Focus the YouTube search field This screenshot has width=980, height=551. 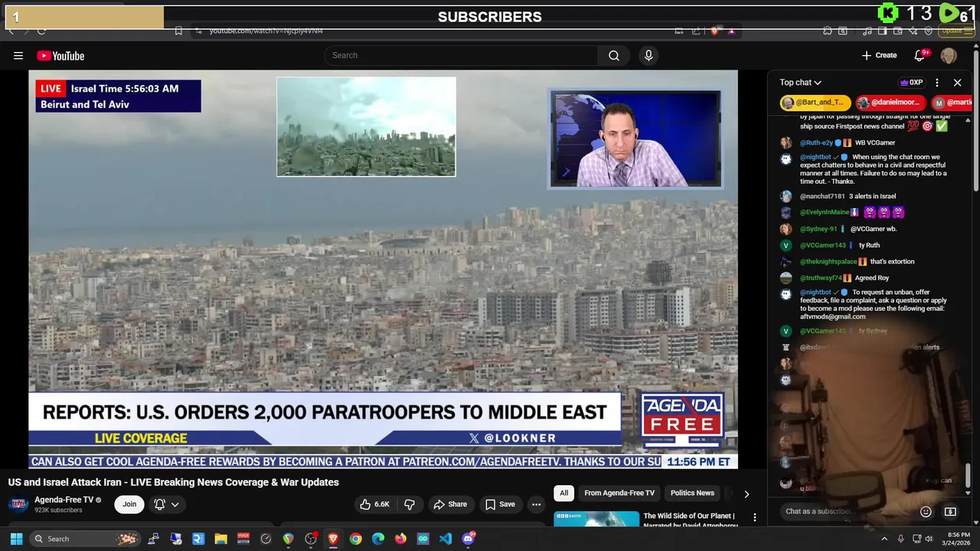[x=462, y=55]
